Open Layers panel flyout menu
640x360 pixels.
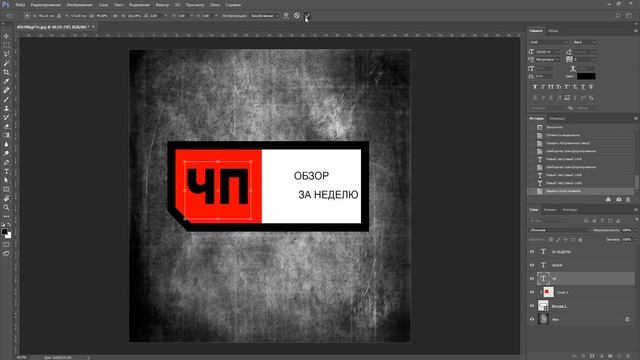pos(636,210)
